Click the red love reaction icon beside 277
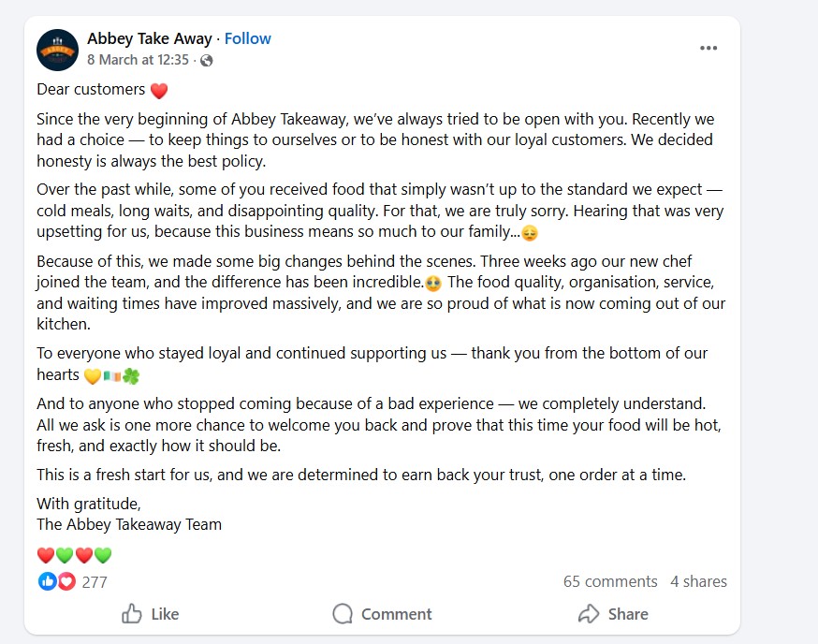Viewport: 818px width, 644px height. coord(66,581)
